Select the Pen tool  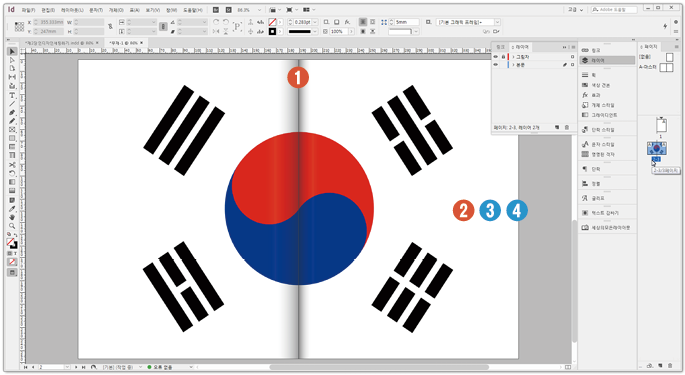click(12, 113)
